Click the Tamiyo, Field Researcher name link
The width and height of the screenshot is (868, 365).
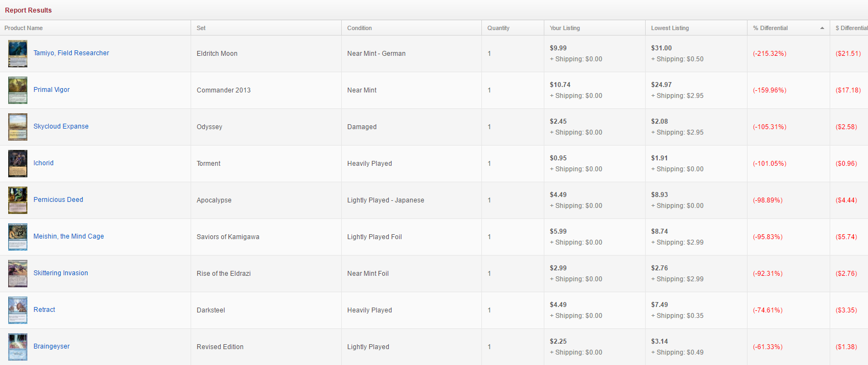coord(71,53)
